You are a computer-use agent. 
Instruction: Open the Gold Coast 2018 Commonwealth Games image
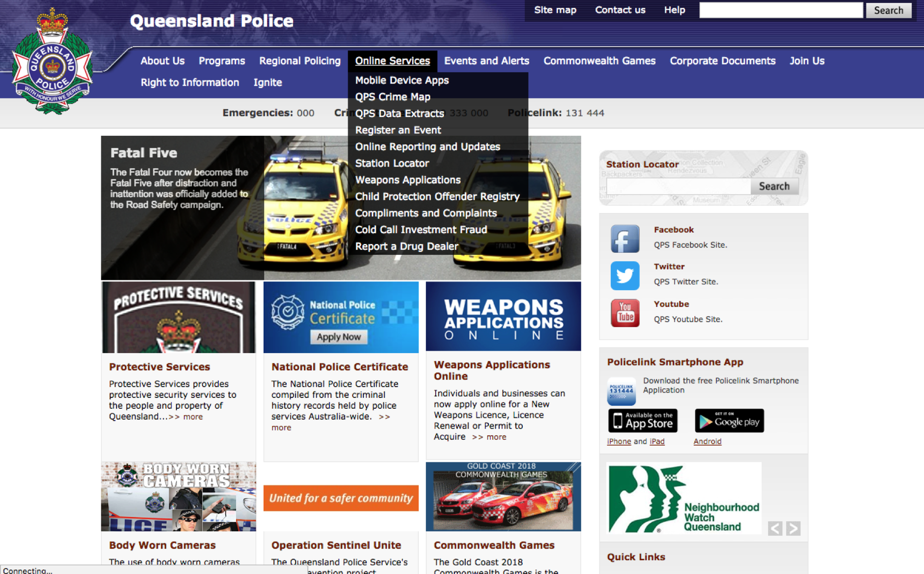click(504, 496)
